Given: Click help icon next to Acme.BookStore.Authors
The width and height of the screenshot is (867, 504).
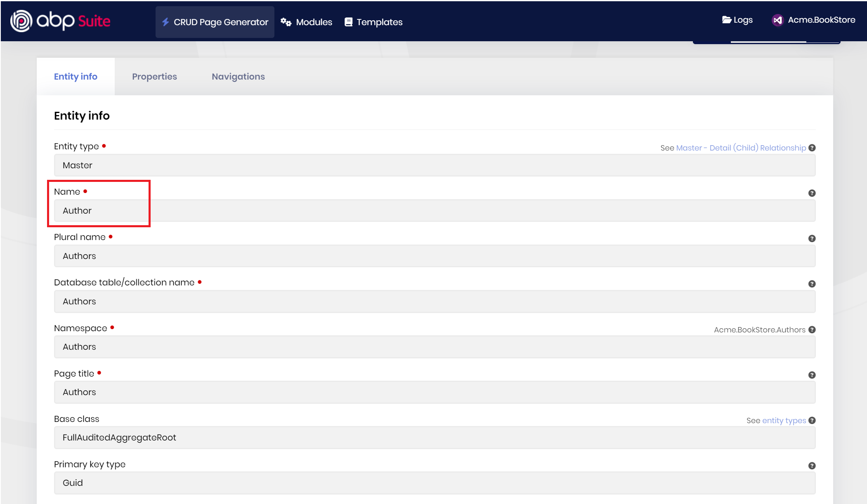Looking at the screenshot, I should coord(812,330).
